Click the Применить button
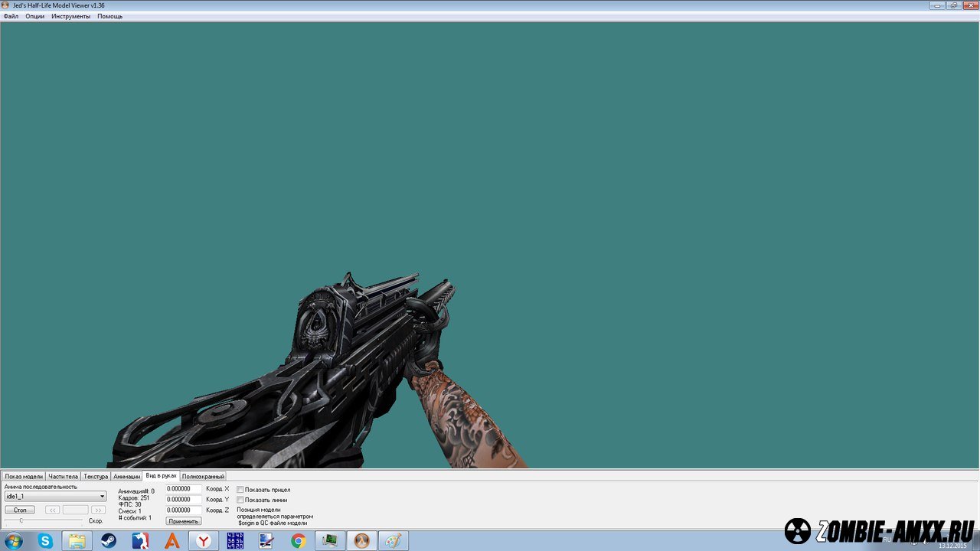The width and height of the screenshot is (980, 551). tap(184, 521)
